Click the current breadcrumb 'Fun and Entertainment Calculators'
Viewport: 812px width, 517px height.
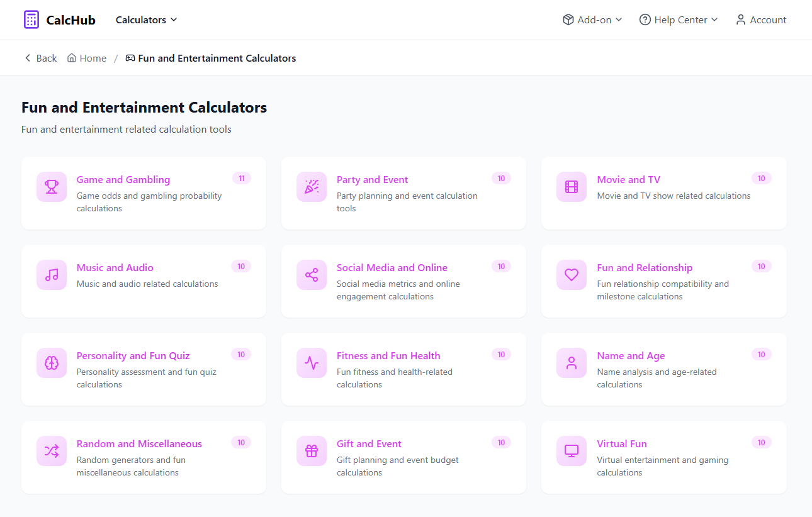tap(217, 58)
